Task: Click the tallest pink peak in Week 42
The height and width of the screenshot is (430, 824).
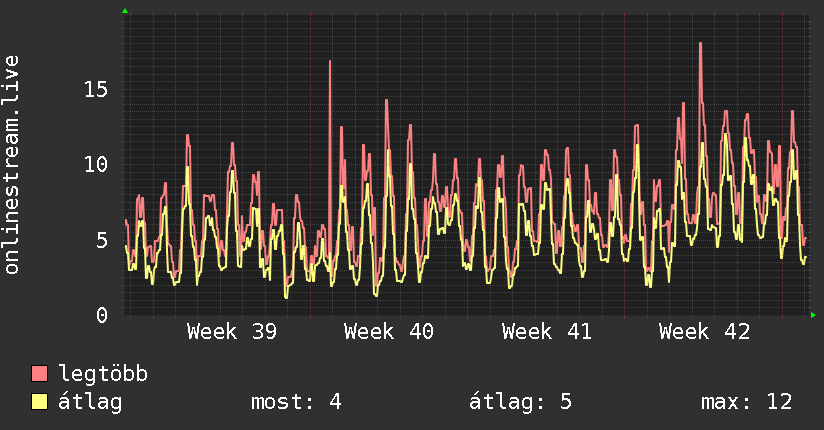Action: click(701, 44)
